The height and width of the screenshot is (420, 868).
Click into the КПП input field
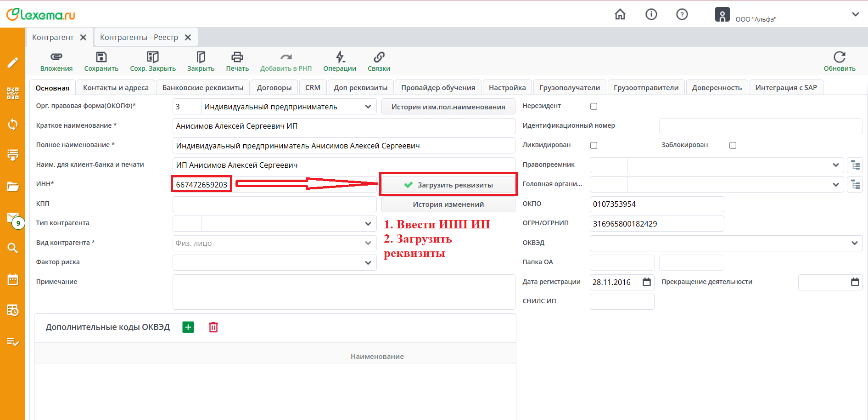(274, 204)
